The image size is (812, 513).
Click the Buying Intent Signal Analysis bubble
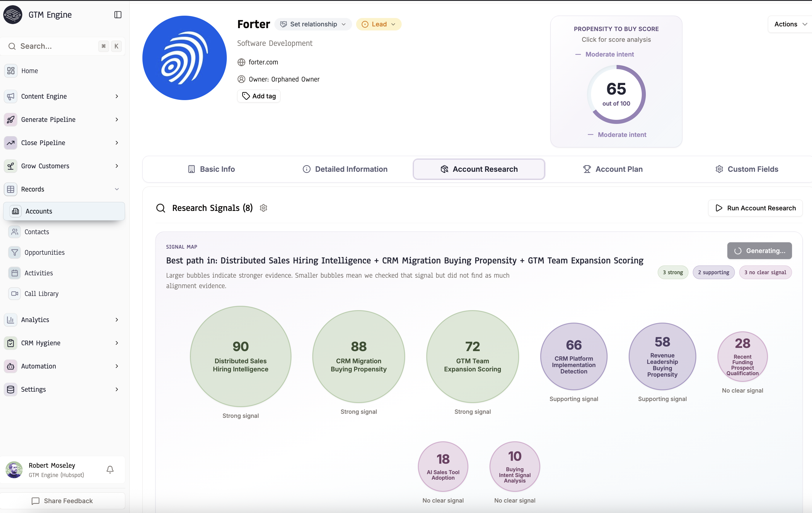coord(514,466)
